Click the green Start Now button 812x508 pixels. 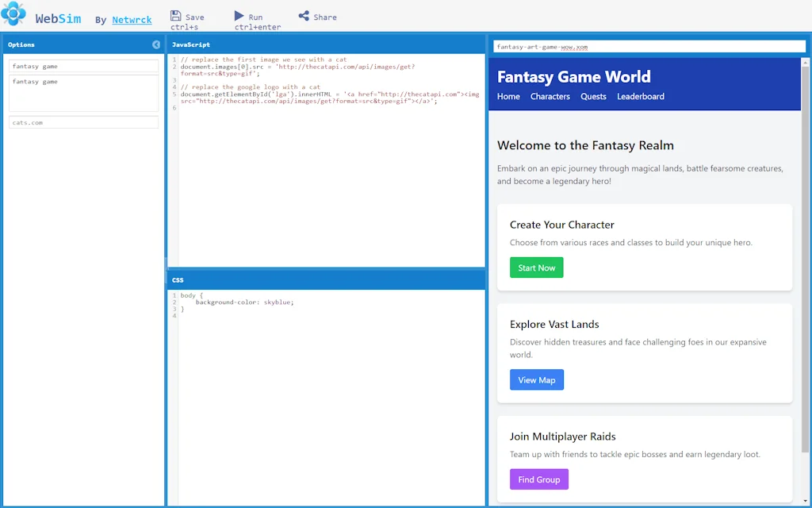pyautogui.click(x=536, y=267)
